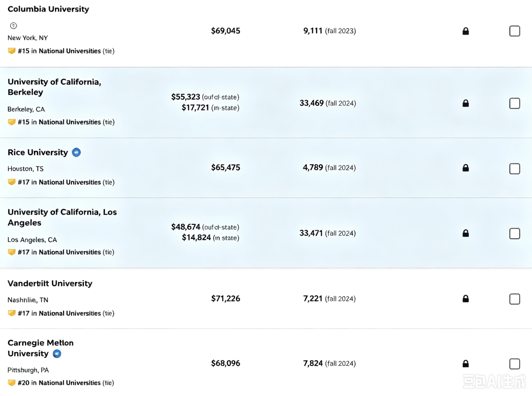532x396 pixels.
Task: Click the $71,226 tuition for Vanderbilt
Action: click(x=226, y=298)
